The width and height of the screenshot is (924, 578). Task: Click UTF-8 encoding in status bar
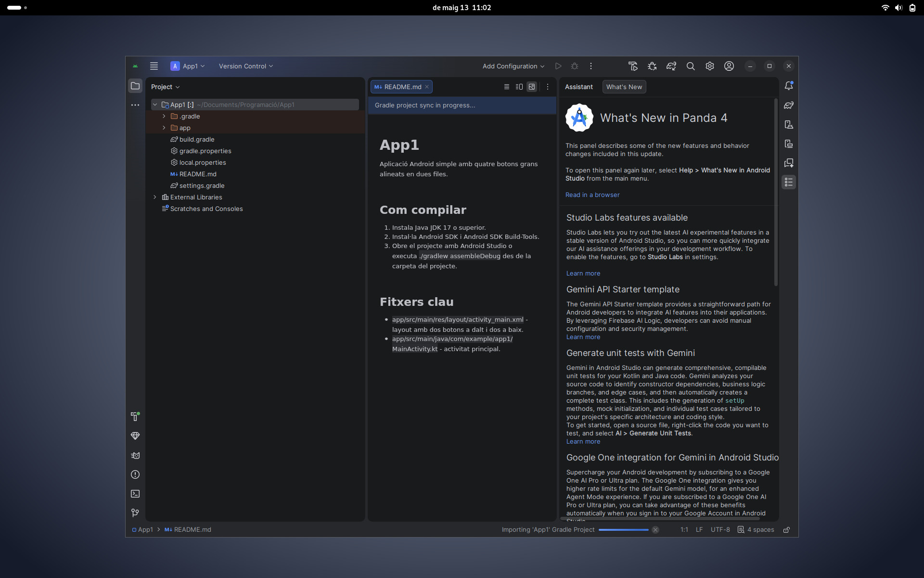(x=720, y=530)
